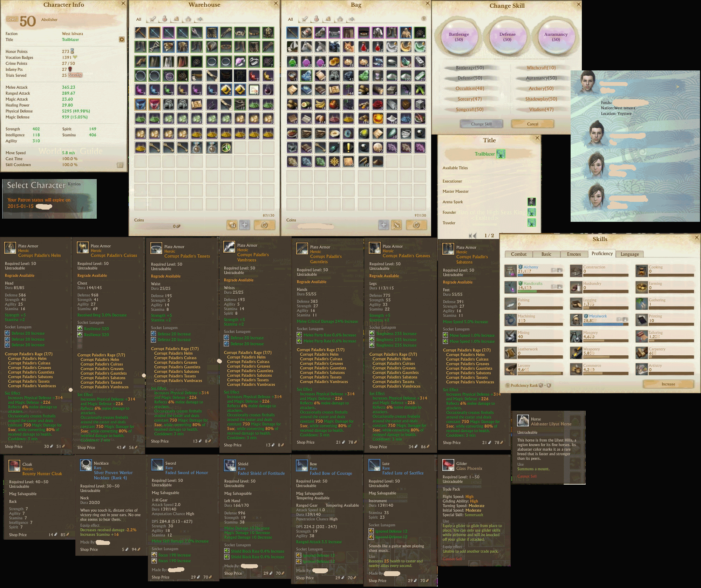Open the Bag help question-mark icon
Screen dimensions: 701x588
click(x=424, y=19)
